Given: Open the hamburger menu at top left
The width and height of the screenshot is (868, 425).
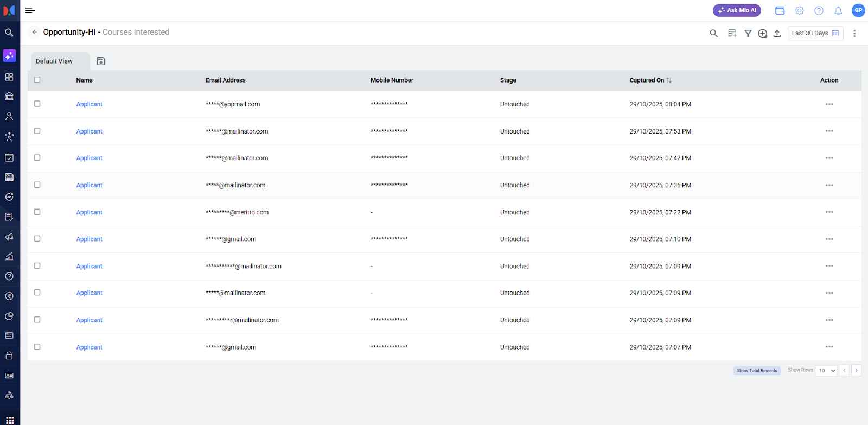Looking at the screenshot, I should [x=30, y=10].
